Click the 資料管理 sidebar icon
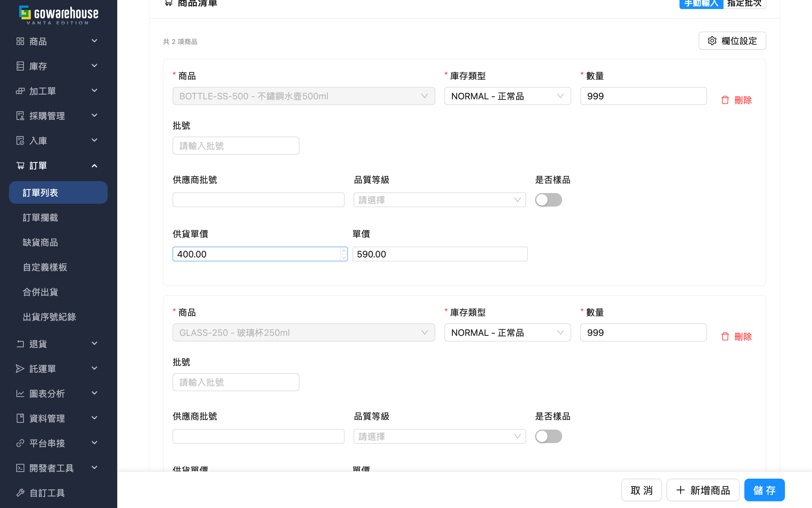 click(20, 418)
